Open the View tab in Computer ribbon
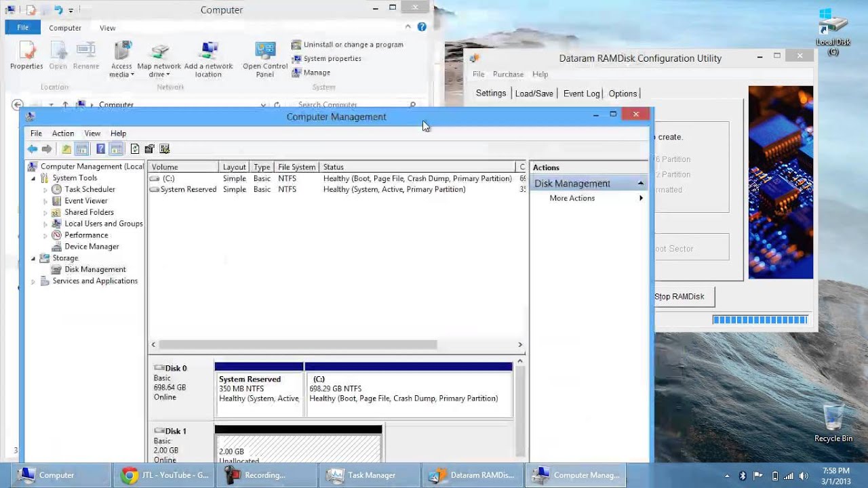The width and height of the screenshot is (868, 488). click(x=107, y=28)
